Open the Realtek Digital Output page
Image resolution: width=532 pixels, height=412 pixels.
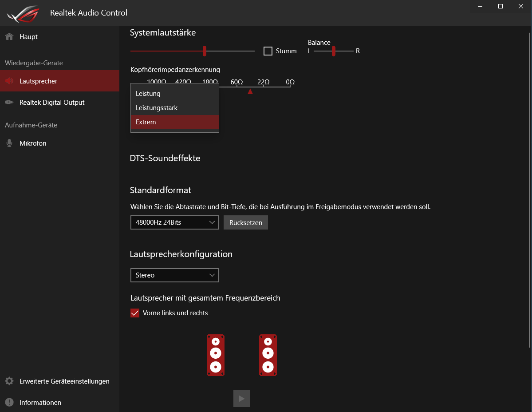[60, 102]
